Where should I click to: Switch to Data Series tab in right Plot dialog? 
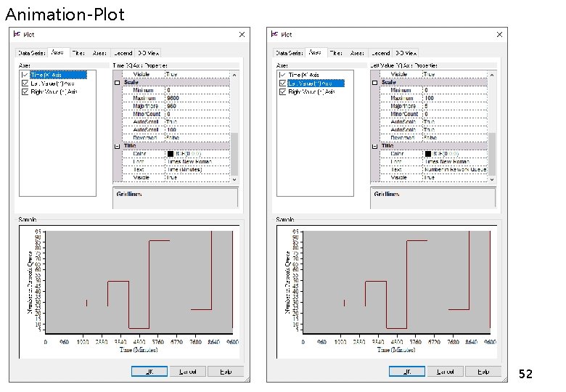coord(289,53)
